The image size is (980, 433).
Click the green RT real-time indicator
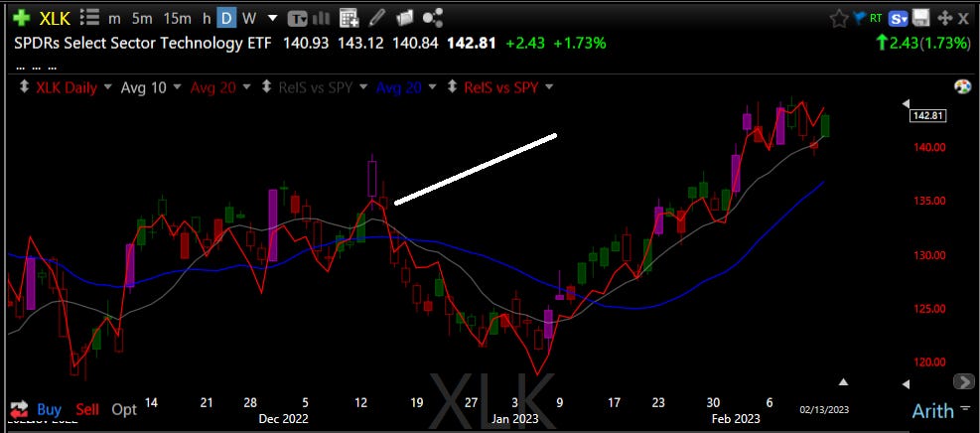tap(876, 19)
